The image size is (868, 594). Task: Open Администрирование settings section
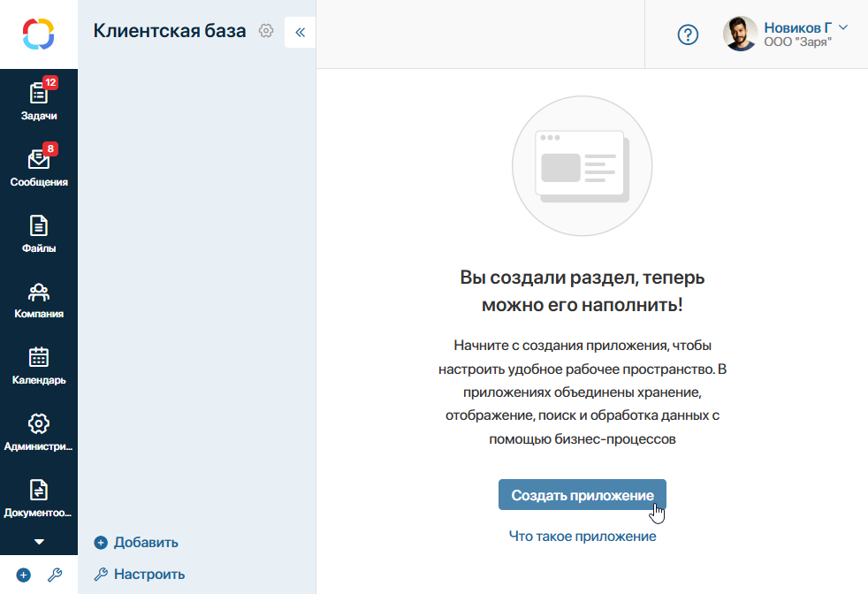39,433
